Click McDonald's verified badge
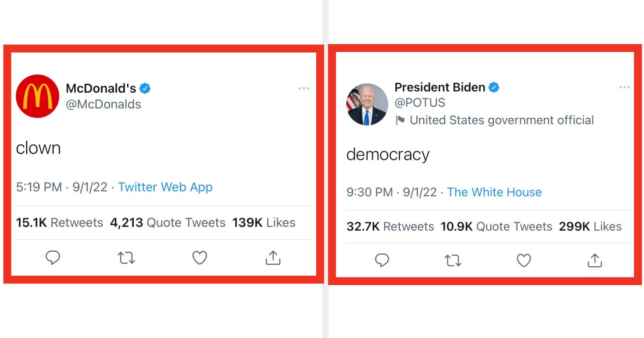 pos(145,88)
